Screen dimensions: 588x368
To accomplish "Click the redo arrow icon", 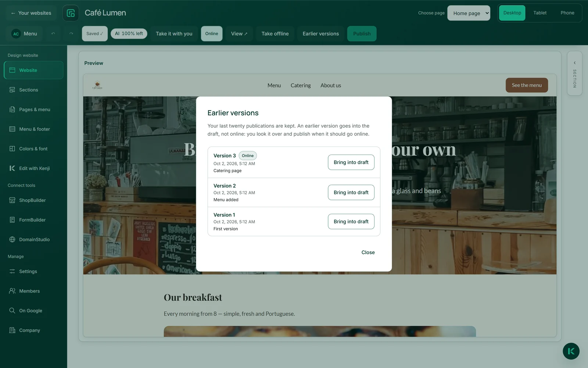I will (71, 33).
